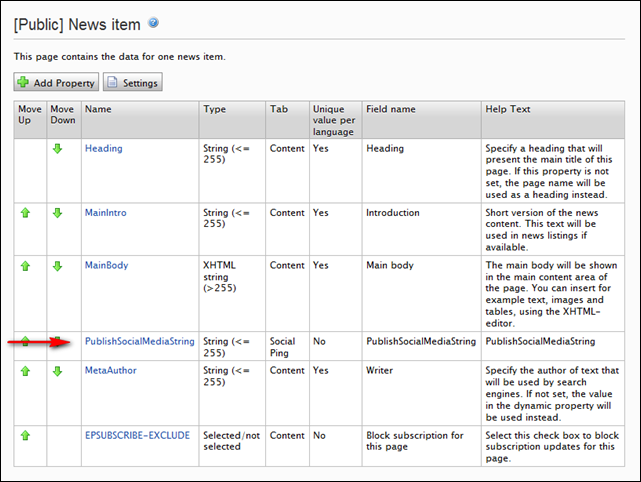Move the EPSUBSCRIBE-EXCLUDE property up
Viewport: 641px width, 482px height.
pos(25,435)
